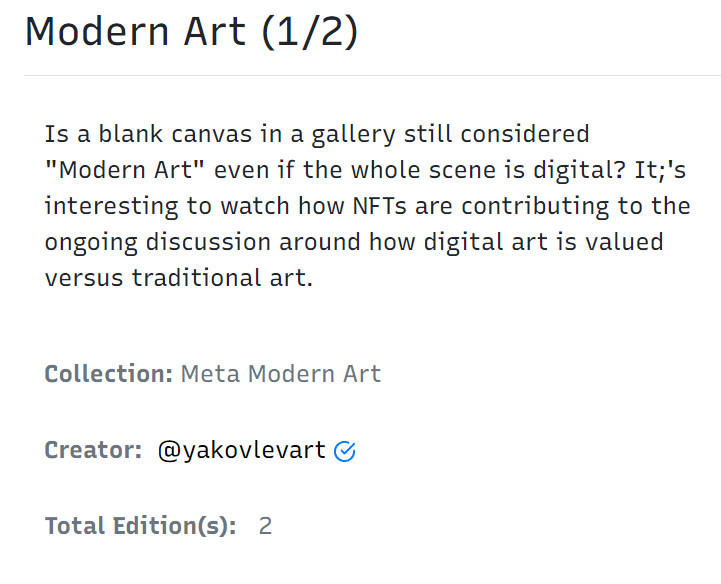Click the blue verified checkmark badge
The image size is (721, 584).
[344, 451]
